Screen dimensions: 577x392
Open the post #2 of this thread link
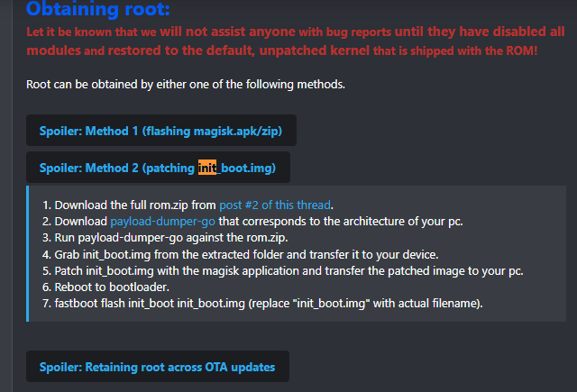click(275, 205)
